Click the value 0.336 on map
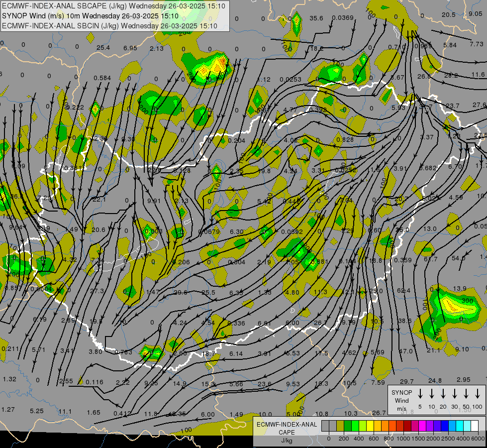The width and height of the screenshot is (487, 448). (x=236, y=324)
